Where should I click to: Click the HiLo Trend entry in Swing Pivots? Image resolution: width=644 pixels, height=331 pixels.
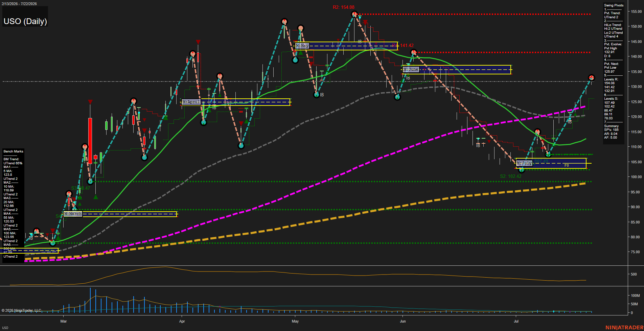(x=613, y=31)
